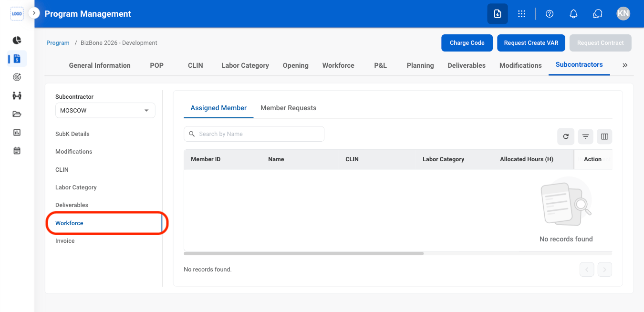Click BizBone 2026 - Development breadcrumb
The height and width of the screenshot is (312, 644).
[x=119, y=43]
